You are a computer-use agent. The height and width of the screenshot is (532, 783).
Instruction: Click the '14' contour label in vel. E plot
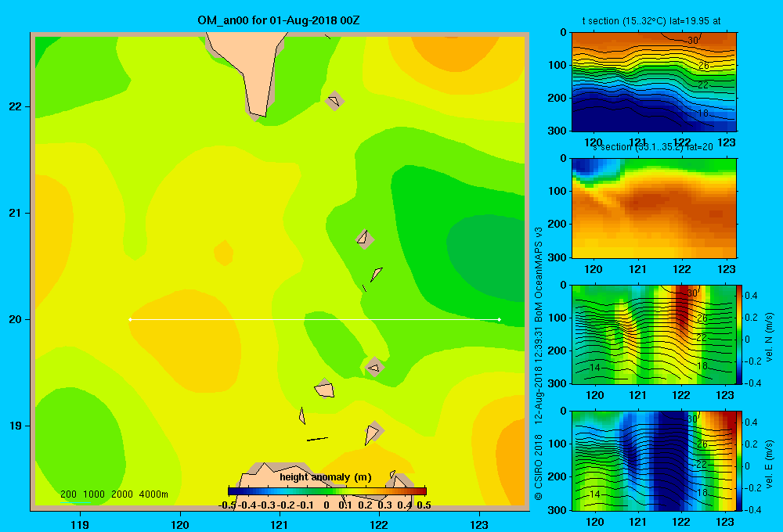click(x=594, y=494)
